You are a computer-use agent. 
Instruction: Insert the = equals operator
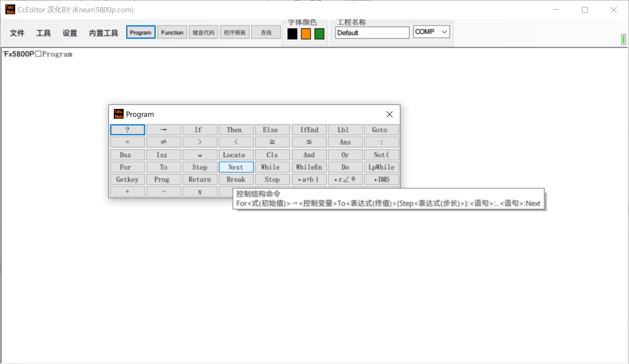[128, 142]
